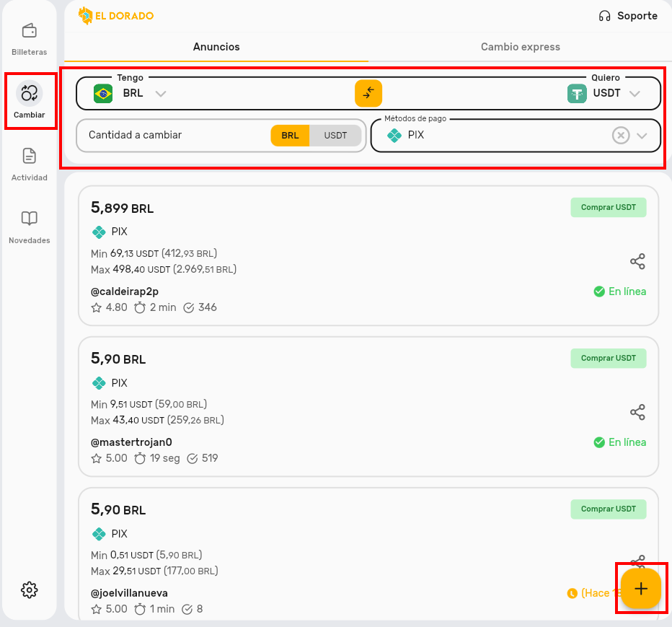Share the @caldeirap2p offer

(637, 261)
